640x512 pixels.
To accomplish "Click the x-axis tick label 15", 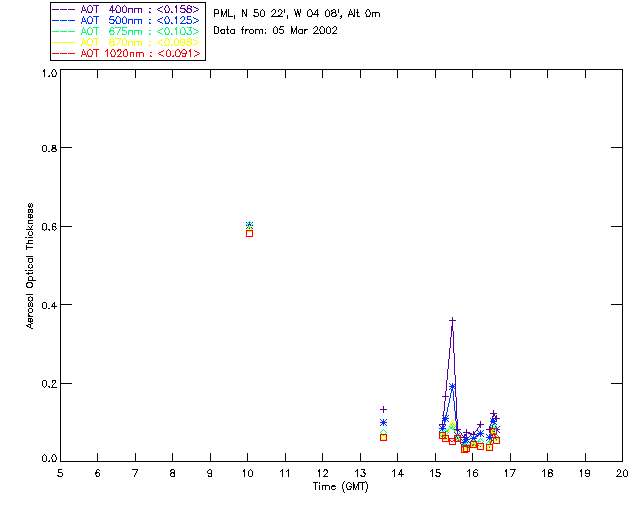I will coord(435,473).
